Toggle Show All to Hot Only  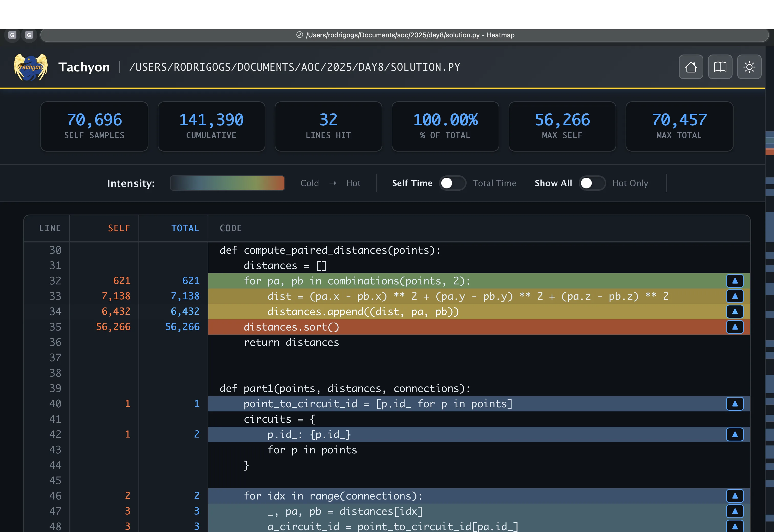pyautogui.click(x=592, y=183)
